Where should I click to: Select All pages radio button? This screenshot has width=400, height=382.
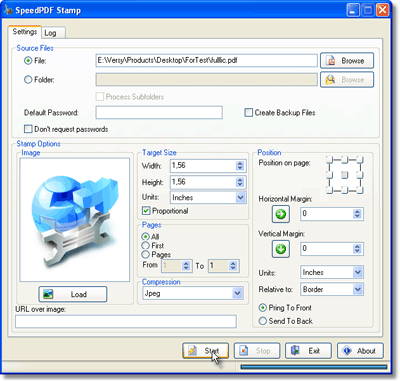pos(145,237)
